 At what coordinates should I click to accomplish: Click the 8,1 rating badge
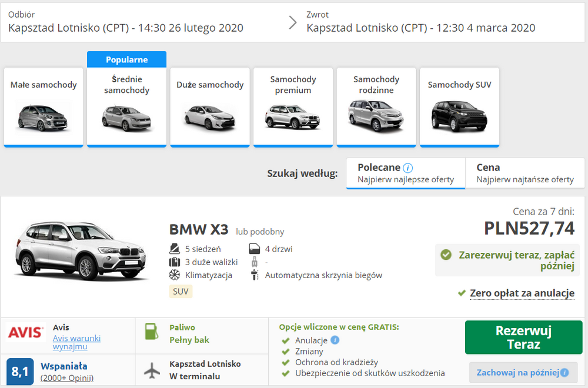pos(20,372)
